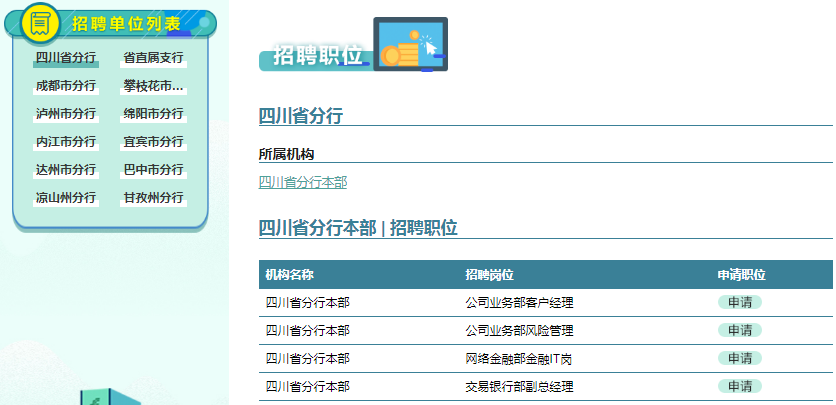Click the computer monitor icon beside 招聘职位
Image resolution: width=836 pixels, height=405 pixels.
410,45
